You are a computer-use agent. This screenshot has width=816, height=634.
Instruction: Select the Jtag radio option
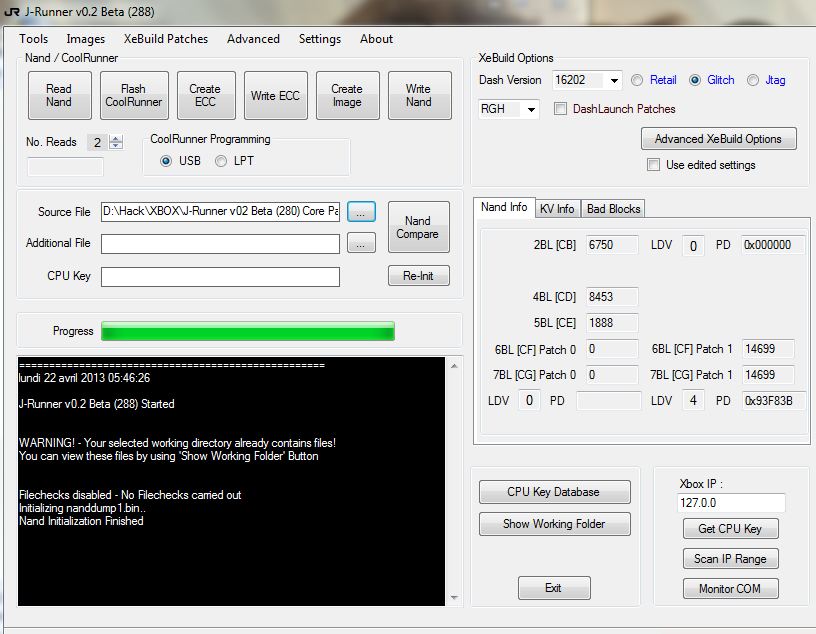[753, 80]
